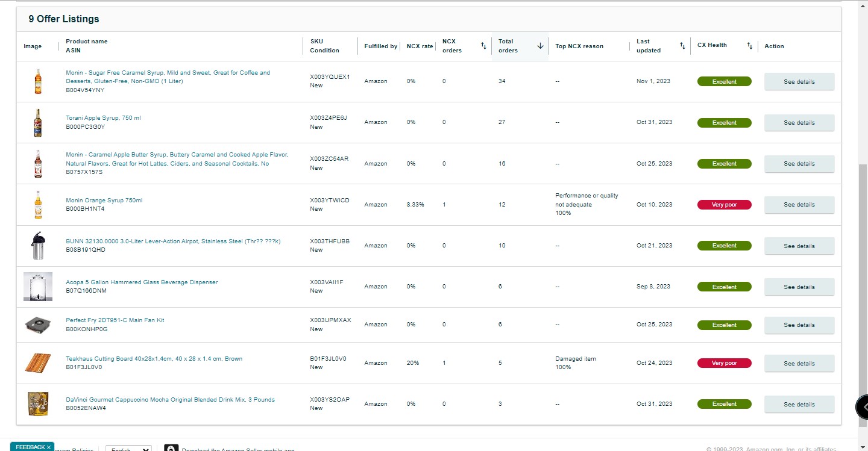Open Torani Apple Syrup bottle thumbnail
The image size is (868, 451).
(x=38, y=122)
